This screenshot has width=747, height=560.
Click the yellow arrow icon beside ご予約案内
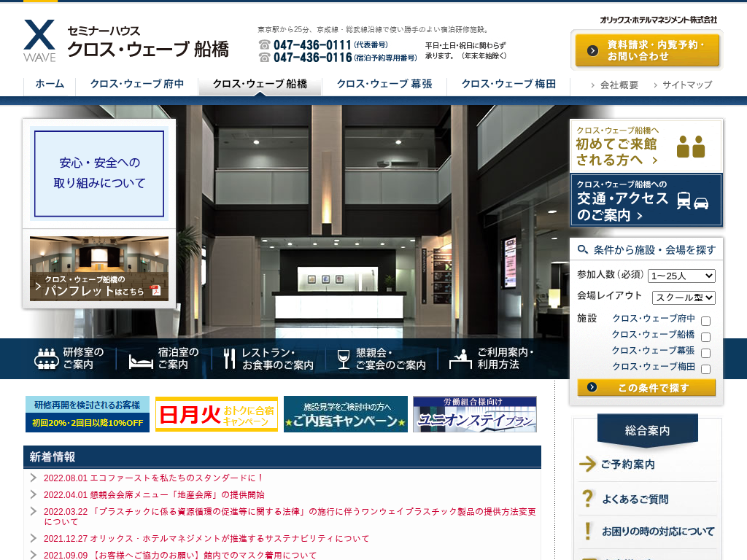pyautogui.click(x=587, y=463)
